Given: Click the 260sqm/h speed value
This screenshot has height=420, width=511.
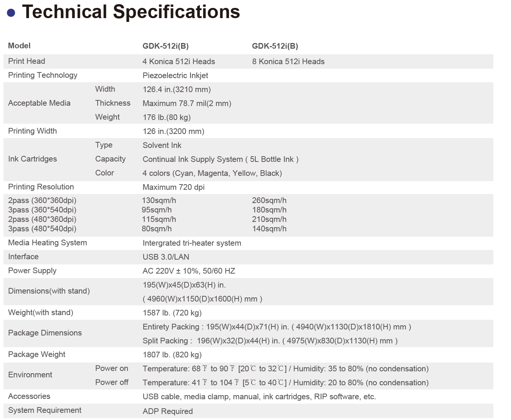Looking at the screenshot, I should click(x=269, y=200).
